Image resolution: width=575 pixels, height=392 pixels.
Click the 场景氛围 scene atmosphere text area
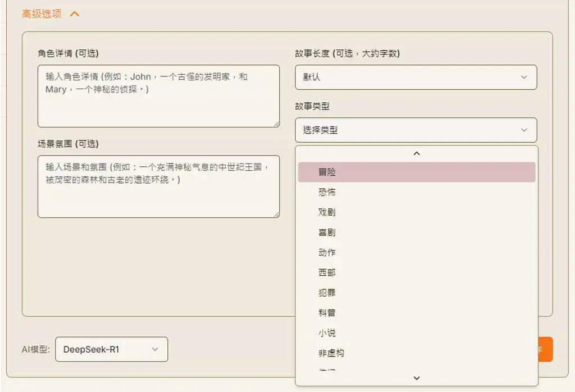(x=158, y=186)
